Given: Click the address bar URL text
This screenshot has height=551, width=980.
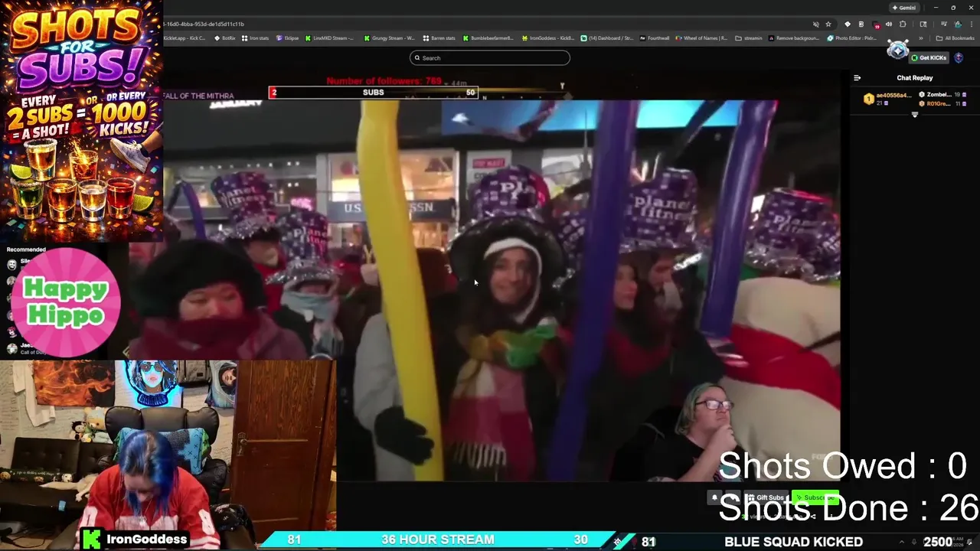Looking at the screenshot, I should [203, 24].
